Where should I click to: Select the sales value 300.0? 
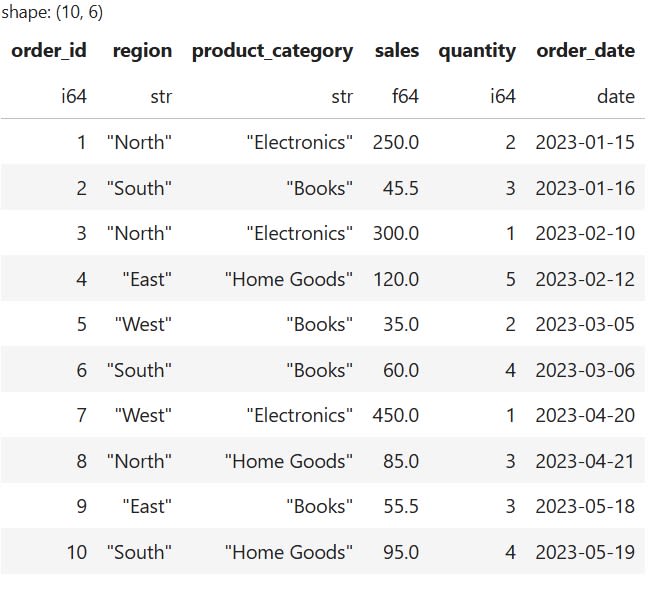tap(396, 234)
